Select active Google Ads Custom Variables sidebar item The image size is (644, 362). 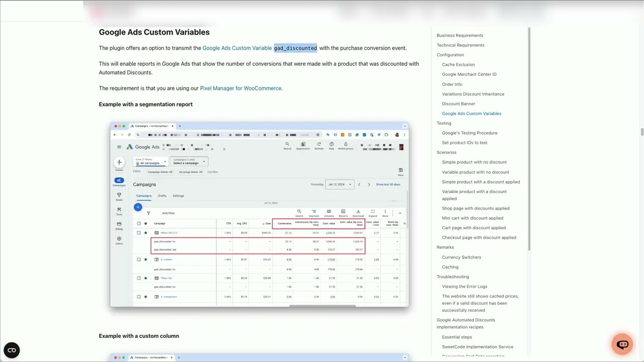click(x=471, y=114)
